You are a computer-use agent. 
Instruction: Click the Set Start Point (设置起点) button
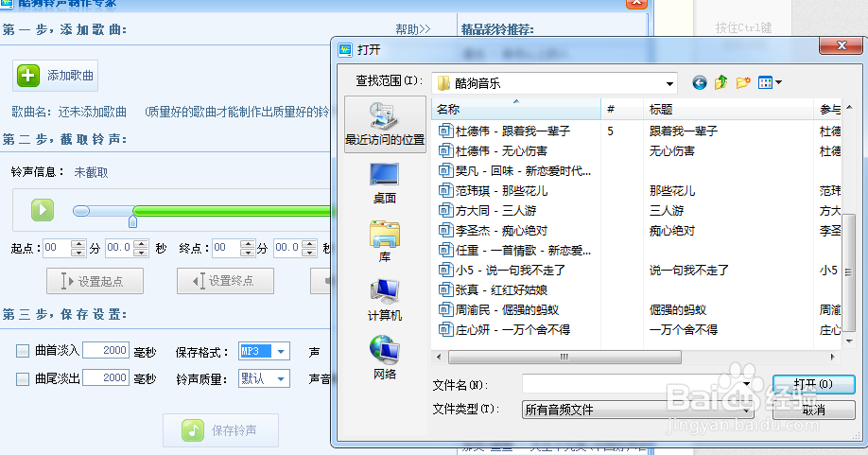(x=95, y=281)
